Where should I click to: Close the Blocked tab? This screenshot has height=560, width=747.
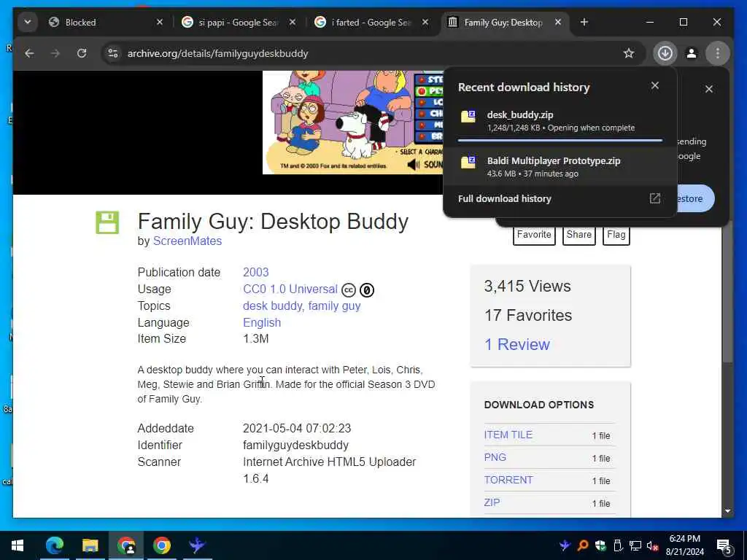coord(160,22)
